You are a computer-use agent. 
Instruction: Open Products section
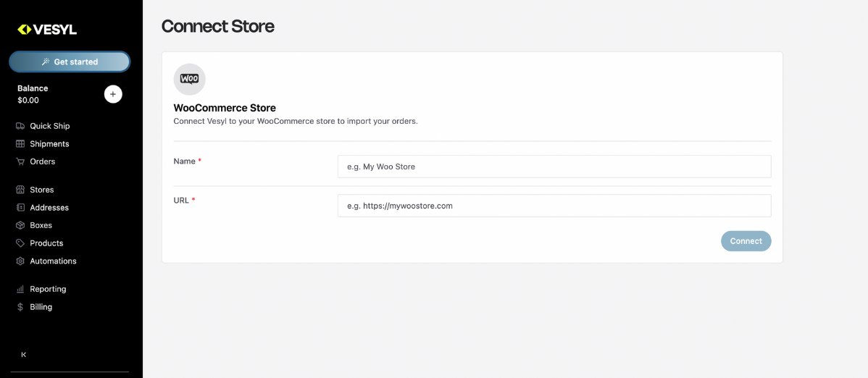pyautogui.click(x=46, y=243)
